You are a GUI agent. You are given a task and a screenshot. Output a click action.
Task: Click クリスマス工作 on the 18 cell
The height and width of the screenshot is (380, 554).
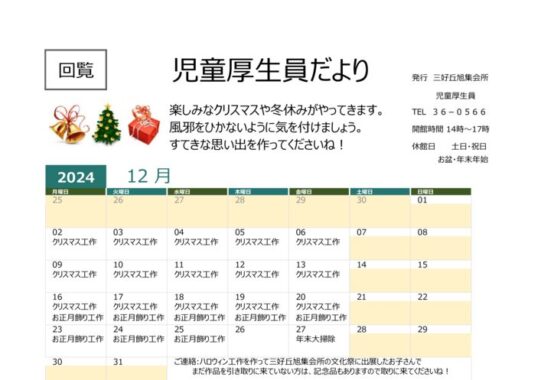(196, 307)
